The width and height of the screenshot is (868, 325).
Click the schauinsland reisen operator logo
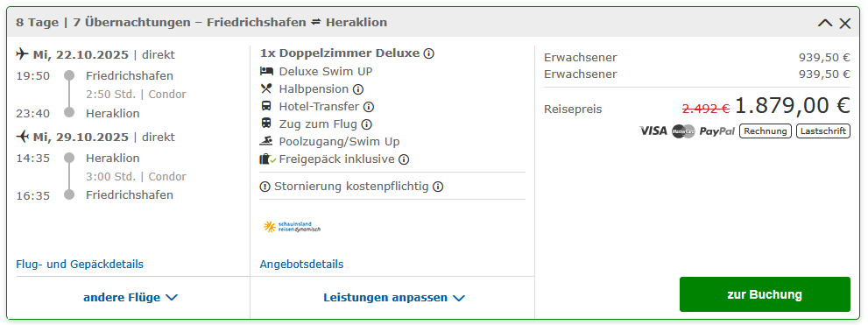click(x=293, y=226)
